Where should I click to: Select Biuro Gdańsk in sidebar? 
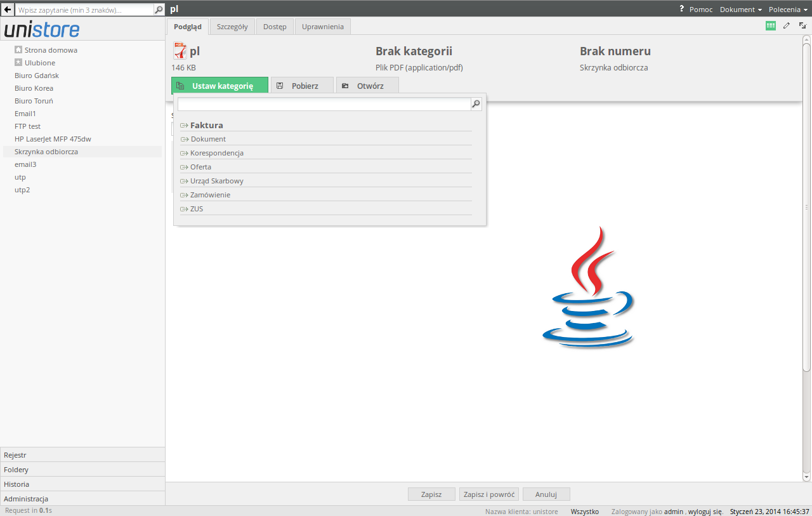tap(37, 75)
